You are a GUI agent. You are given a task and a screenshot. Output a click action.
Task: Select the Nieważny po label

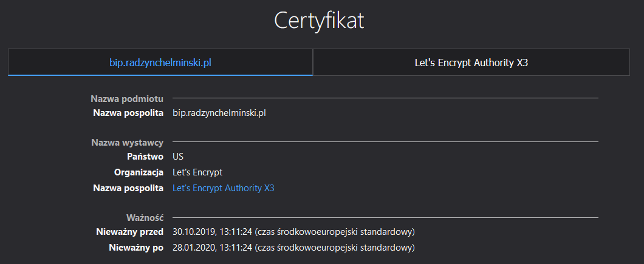pos(138,248)
